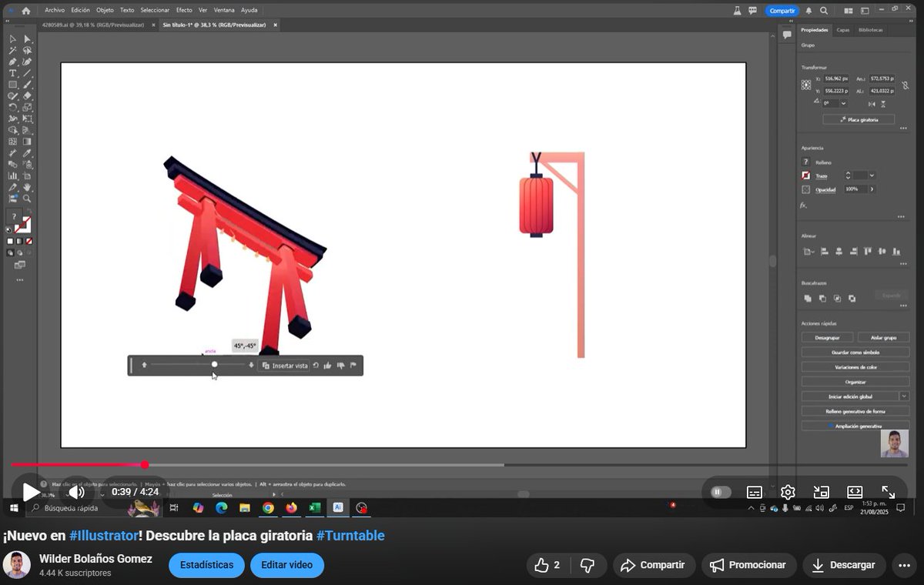Toggle theater mode on the video player
This screenshot has height=585, width=924.
pyautogui.click(x=855, y=492)
